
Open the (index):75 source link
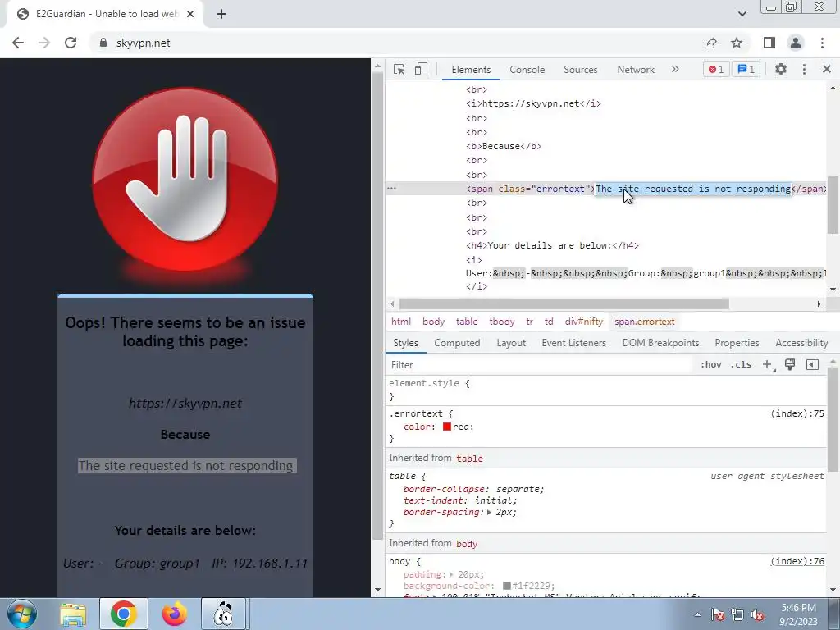[797, 413]
